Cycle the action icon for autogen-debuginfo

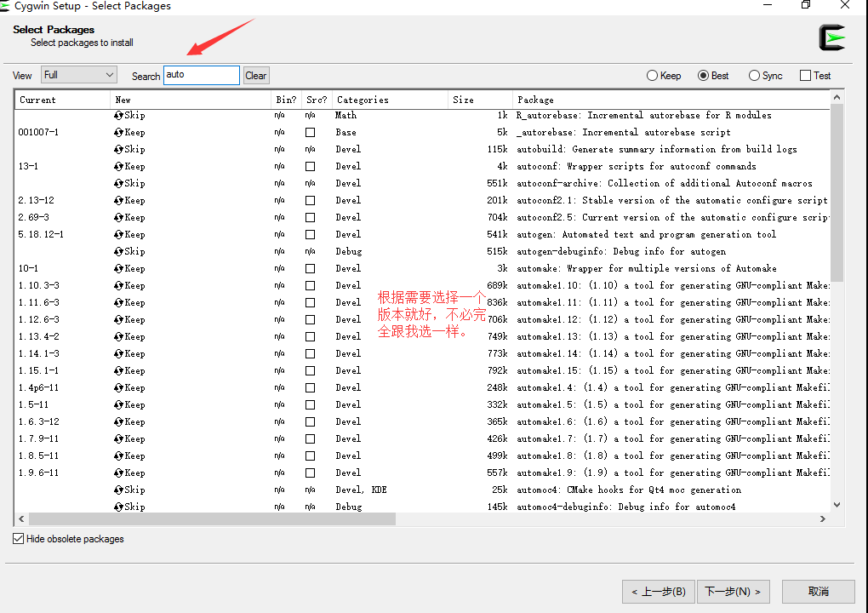point(118,251)
